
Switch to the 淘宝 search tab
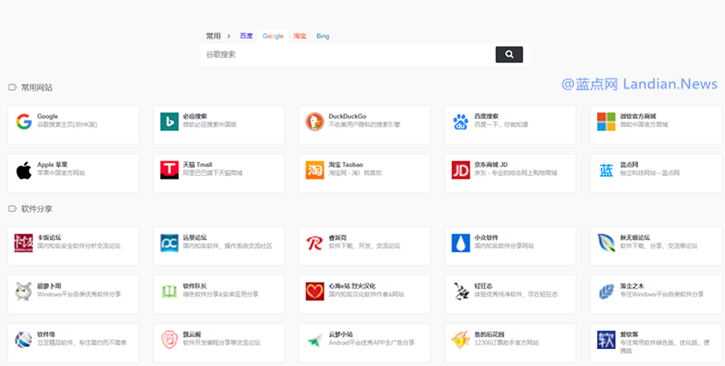click(300, 36)
